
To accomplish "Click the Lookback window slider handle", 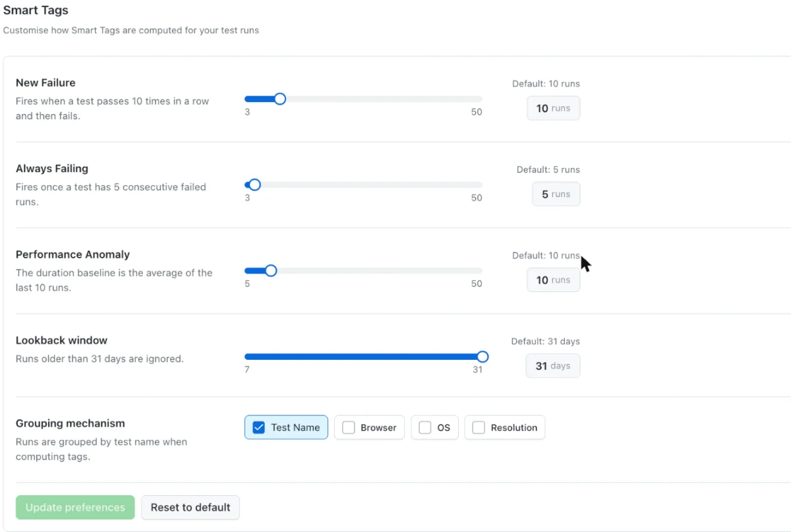I will click(x=483, y=357).
